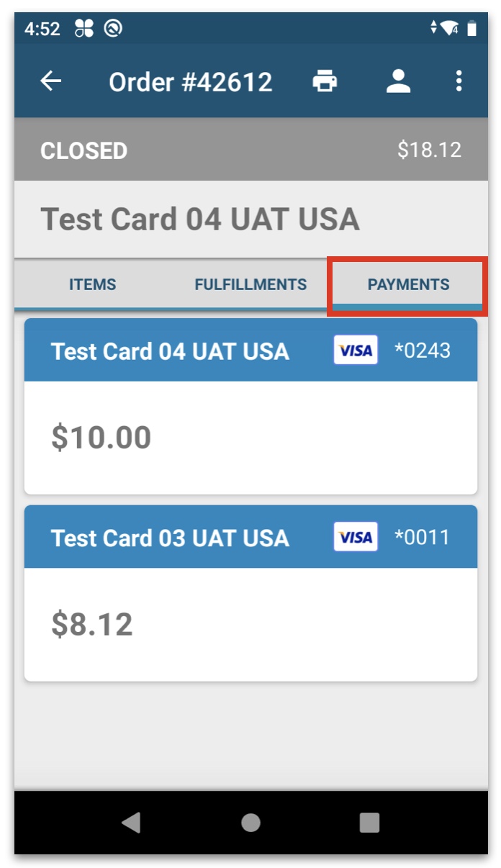Select the $8.12 payment amount

tap(92, 625)
